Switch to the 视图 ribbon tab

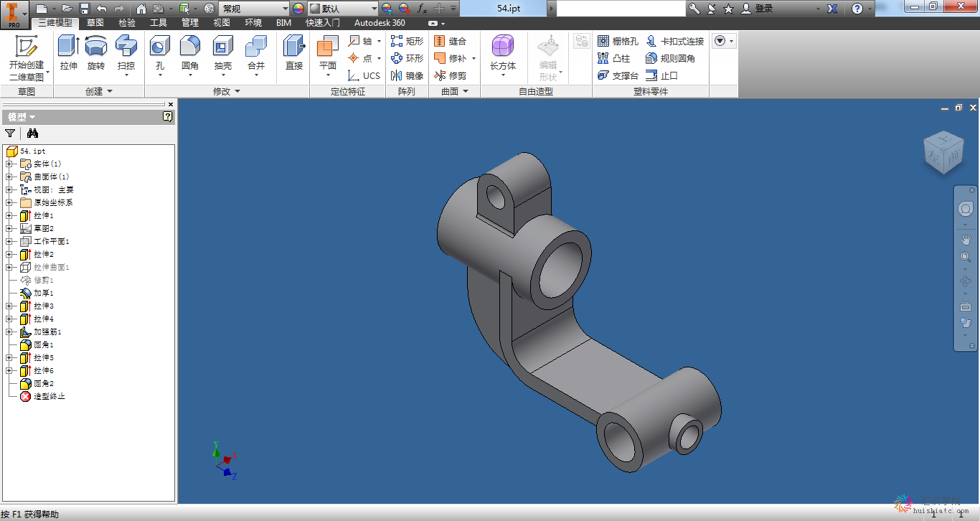(x=222, y=23)
